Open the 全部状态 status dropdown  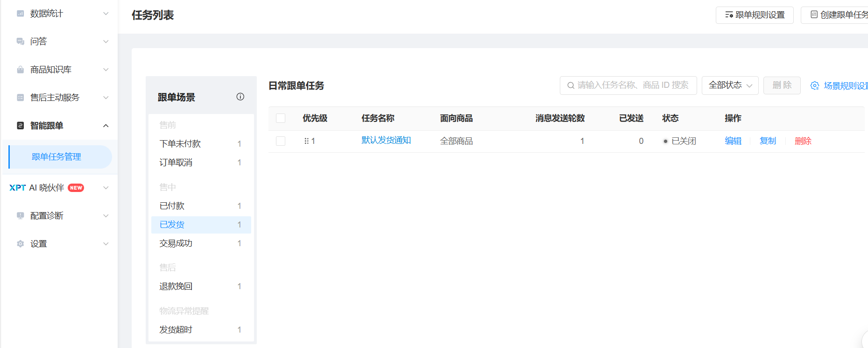(730, 85)
